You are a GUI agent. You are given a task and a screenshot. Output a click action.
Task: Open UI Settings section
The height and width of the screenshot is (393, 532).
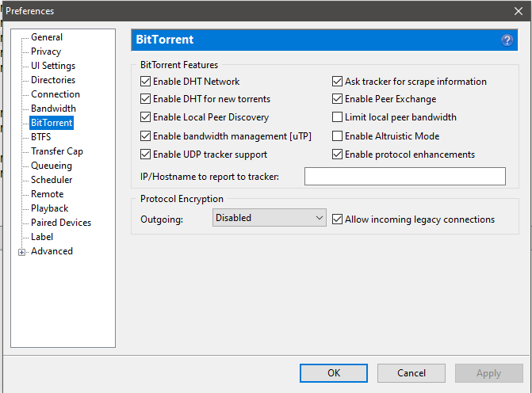[x=53, y=66]
